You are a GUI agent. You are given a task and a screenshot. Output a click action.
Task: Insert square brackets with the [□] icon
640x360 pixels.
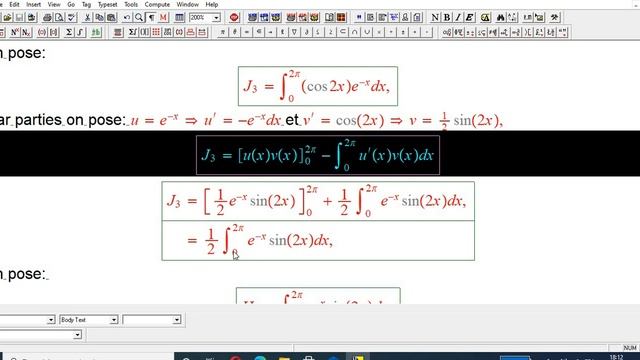(x=53, y=32)
